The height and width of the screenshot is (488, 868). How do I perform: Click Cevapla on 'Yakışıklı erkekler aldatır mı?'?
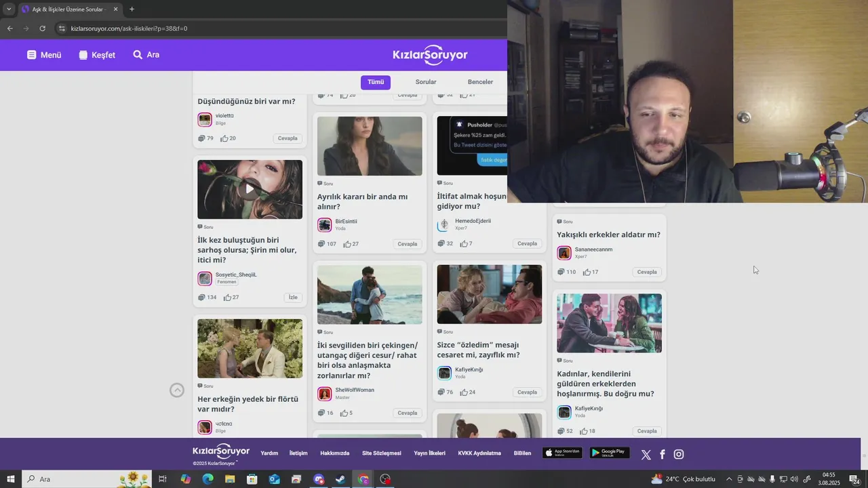pos(647,272)
